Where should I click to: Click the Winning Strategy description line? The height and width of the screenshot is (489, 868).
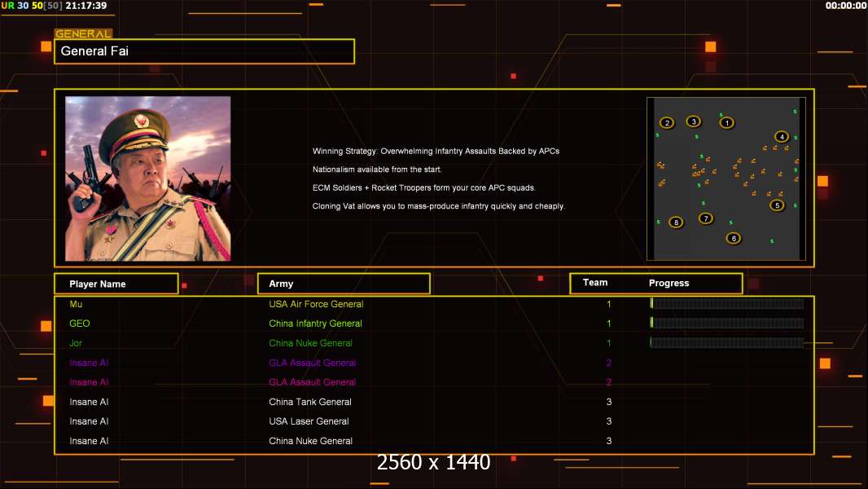(436, 152)
